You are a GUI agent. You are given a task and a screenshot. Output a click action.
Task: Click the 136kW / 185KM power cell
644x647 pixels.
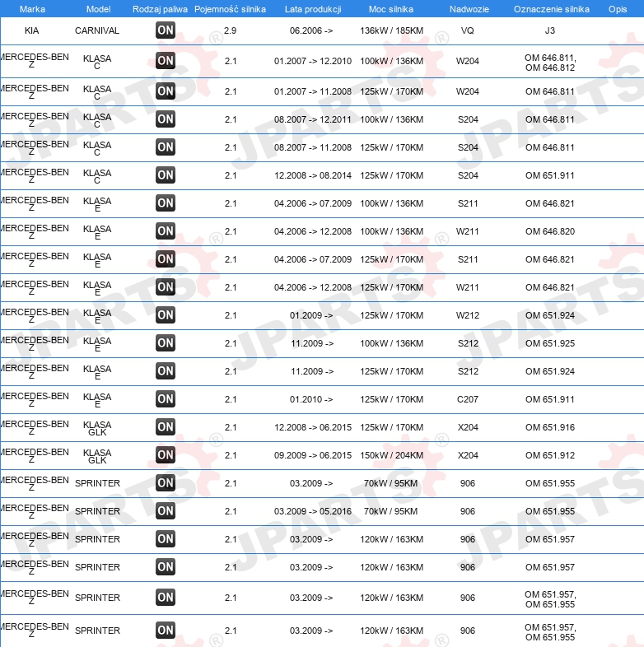click(x=391, y=30)
